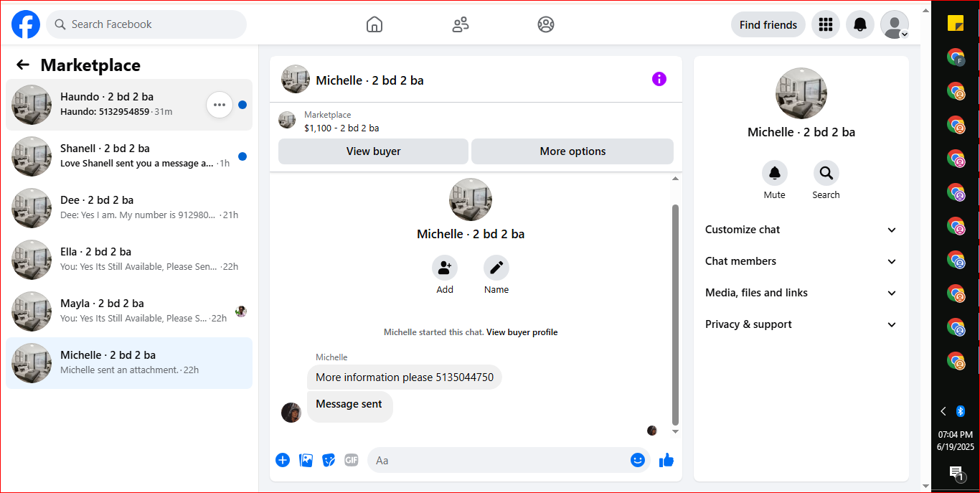Click the View buyer button
980x493 pixels.
click(x=373, y=151)
